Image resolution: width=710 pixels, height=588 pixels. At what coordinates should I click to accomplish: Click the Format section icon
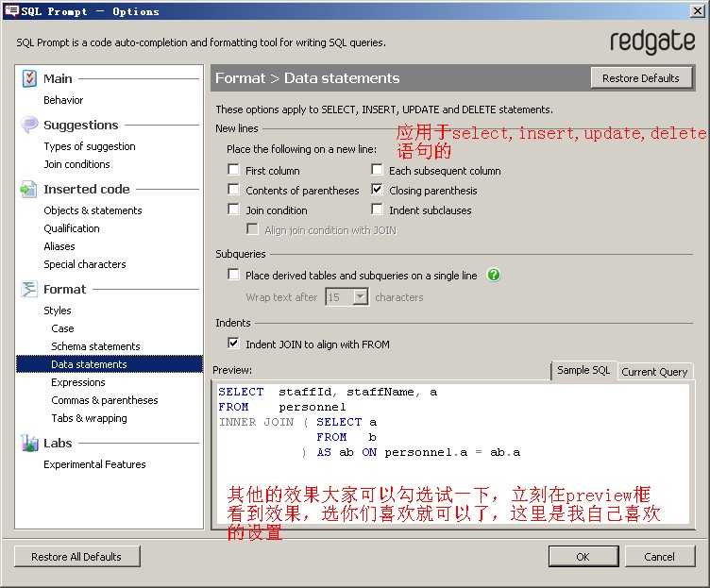29,289
